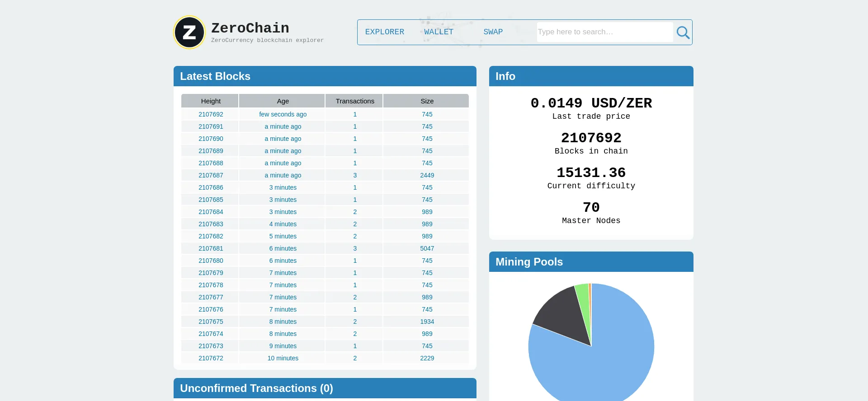Click size 2449 in block 2107687 row
Viewport: 868px width, 401px height.
427,175
